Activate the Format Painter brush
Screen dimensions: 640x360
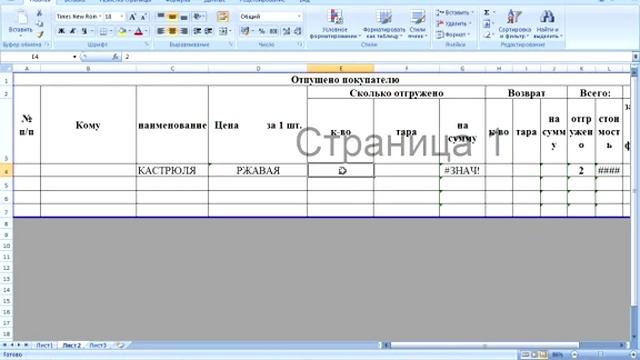(x=40, y=34)
